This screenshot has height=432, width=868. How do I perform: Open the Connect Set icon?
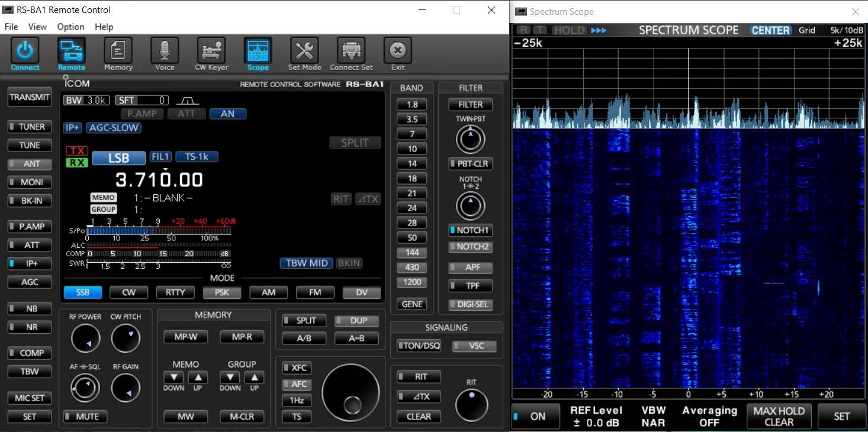click(x=351, y=51)
